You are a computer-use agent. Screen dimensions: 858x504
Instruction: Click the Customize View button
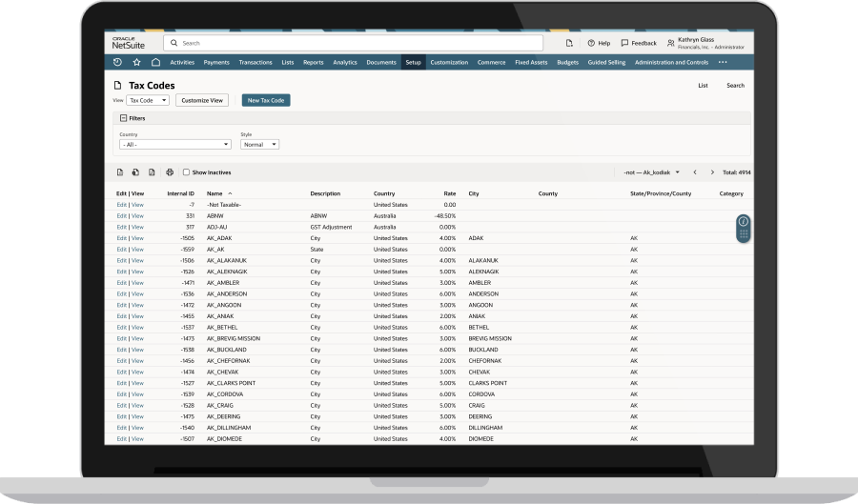tap(202, 100)
